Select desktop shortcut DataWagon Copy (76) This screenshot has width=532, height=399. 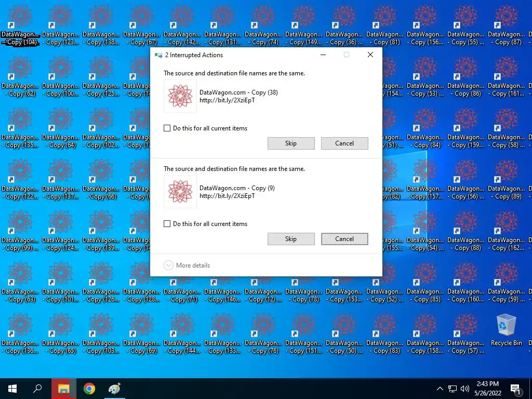tap(263, 334)
